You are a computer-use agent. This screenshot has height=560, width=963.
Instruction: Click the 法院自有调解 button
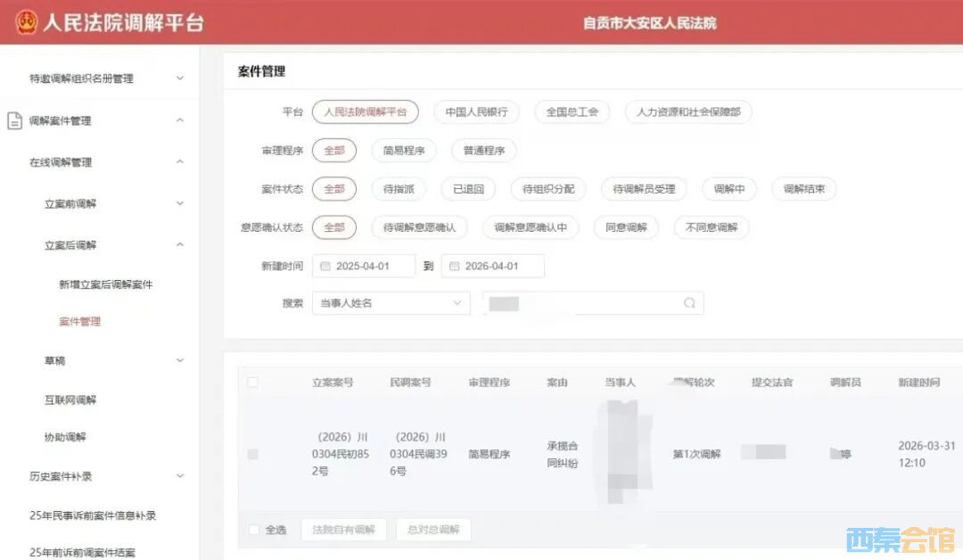(344, 530)
